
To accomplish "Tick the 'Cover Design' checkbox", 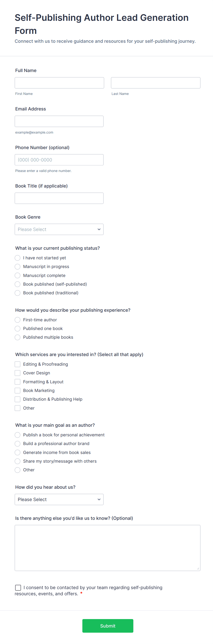I will [17, 373].
